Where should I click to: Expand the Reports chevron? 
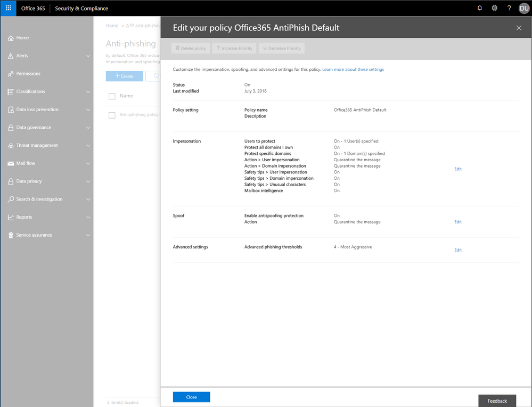point(88,218)
